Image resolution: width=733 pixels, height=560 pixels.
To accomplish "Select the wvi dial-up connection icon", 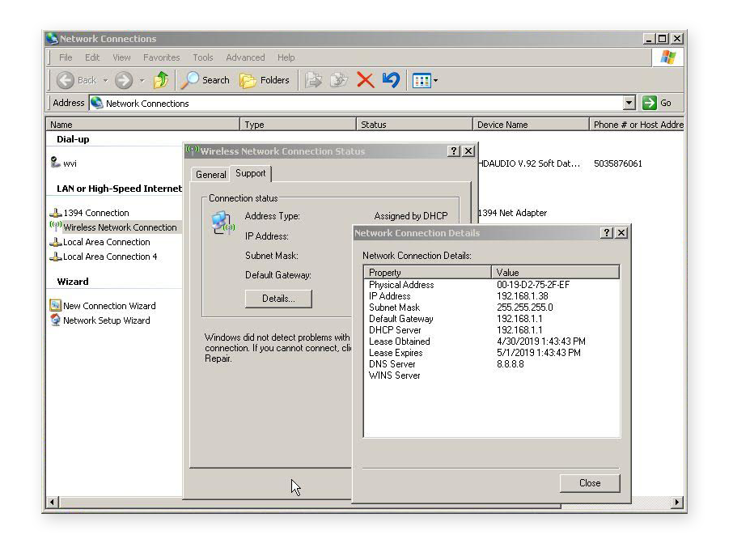I will [56, 163].
